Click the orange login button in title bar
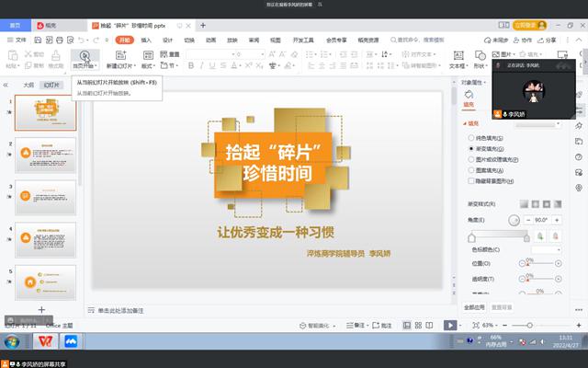588x368 pixels. click(529, 25)
